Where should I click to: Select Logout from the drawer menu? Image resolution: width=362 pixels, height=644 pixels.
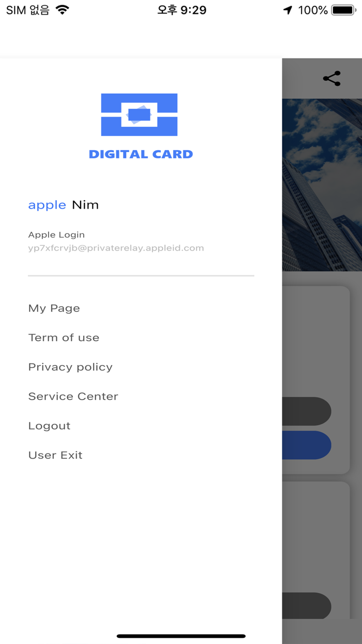pos(49,426)
